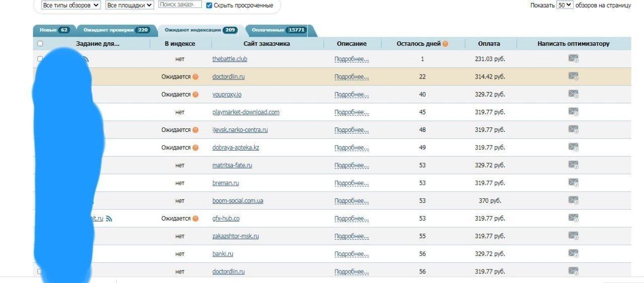644x283 pixels.
Task: Click the Написать оптимизатору column header
Action: coord(574,44)
